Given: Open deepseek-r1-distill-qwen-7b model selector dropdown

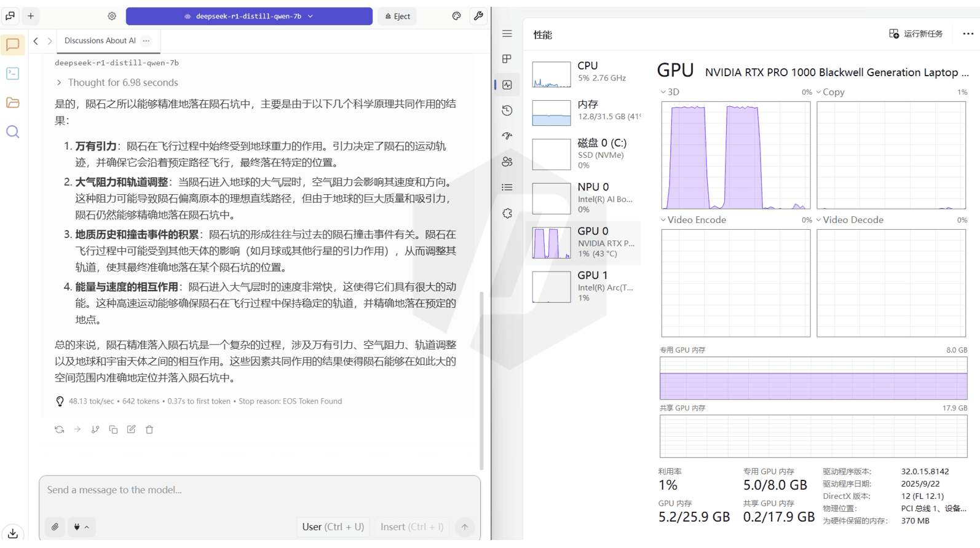Looking at the screenshot, I should [249, 16].
